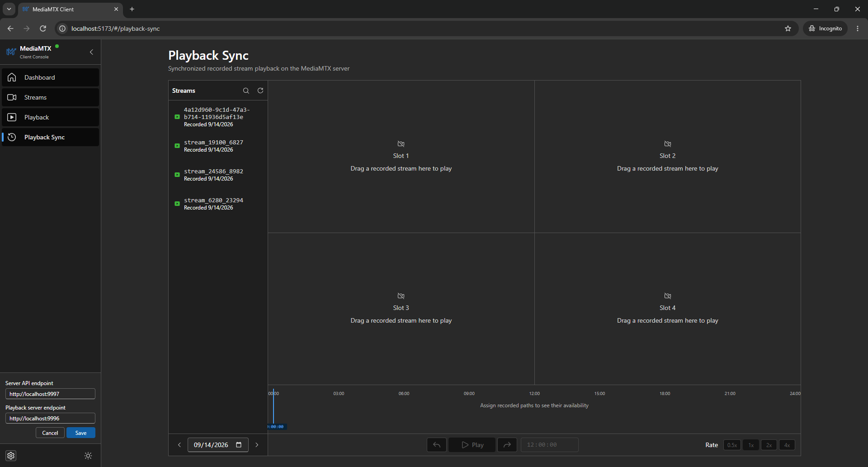The image size is (868, 467).
Task: Click the Slot 4 label
Action: point(668,308)
